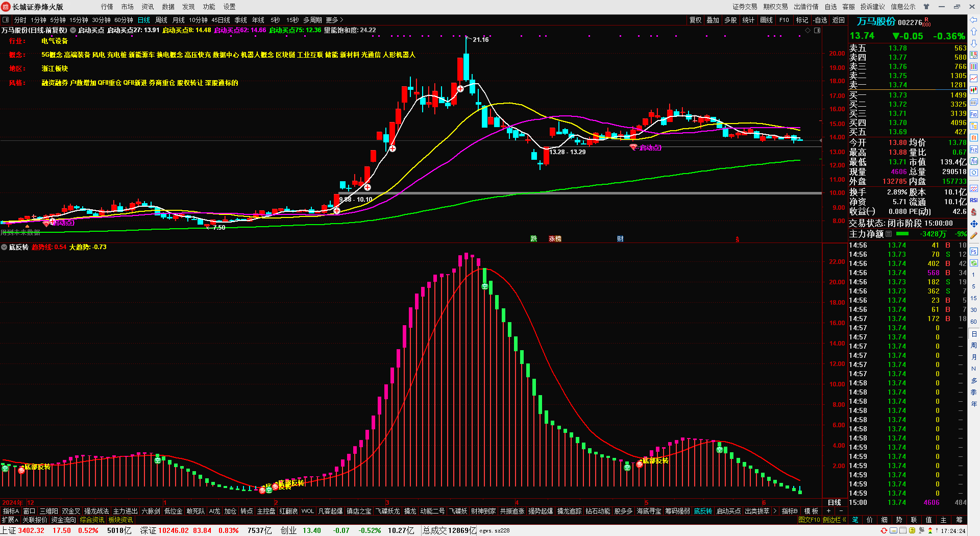Click the 证券交易 trading link

745,7
